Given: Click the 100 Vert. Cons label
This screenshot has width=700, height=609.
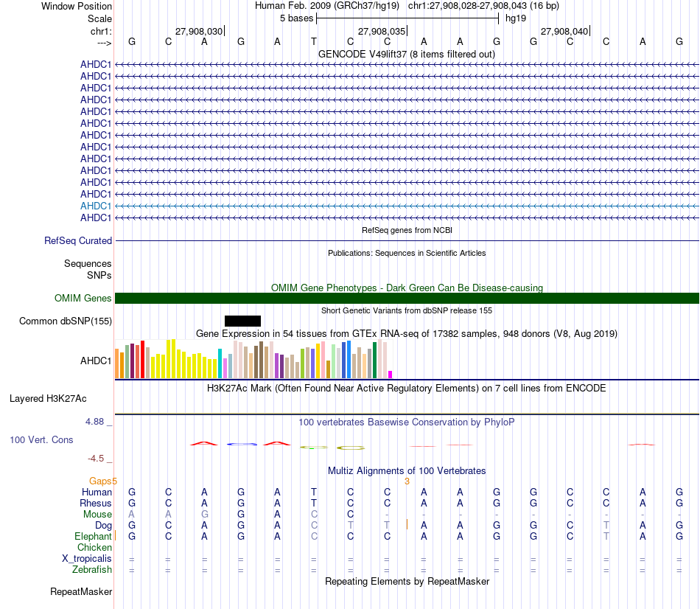Looking at the screenshot, I should click(x=41, y=439).
